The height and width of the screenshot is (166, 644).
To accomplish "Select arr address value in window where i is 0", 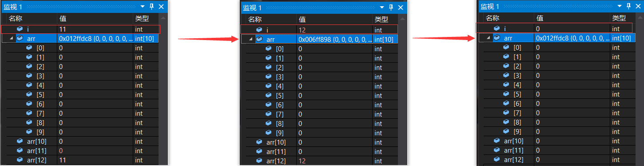I will point(572,38).
